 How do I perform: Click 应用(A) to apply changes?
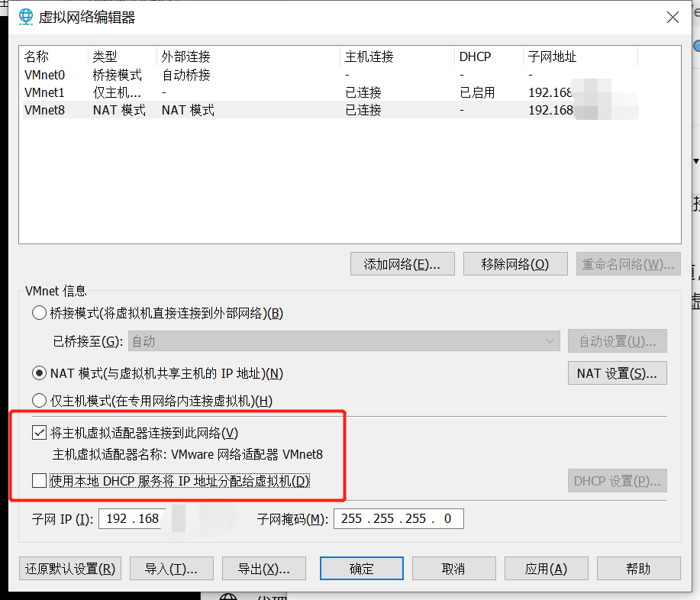tap(547, 569)
